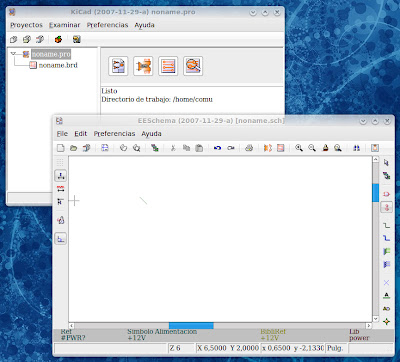This screenshot has height=362, width=400.
Task: Open the Edit menu in EESchema
Action: [x=81, y=134]
